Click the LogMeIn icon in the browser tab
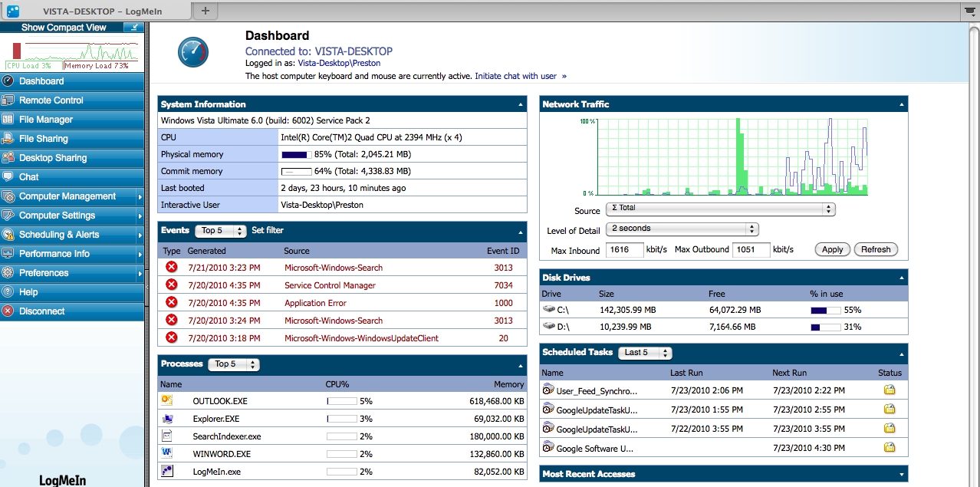The width and height of the screenshot is (980, 487). [x=13, y=11]
